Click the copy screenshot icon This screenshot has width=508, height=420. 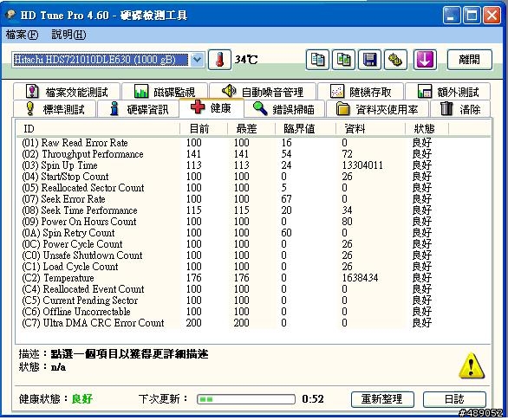(x=343, y=60)
